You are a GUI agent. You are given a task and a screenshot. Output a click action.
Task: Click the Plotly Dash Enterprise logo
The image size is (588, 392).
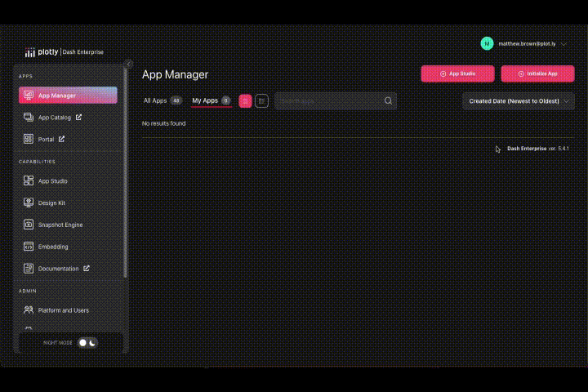coord(65,51)
